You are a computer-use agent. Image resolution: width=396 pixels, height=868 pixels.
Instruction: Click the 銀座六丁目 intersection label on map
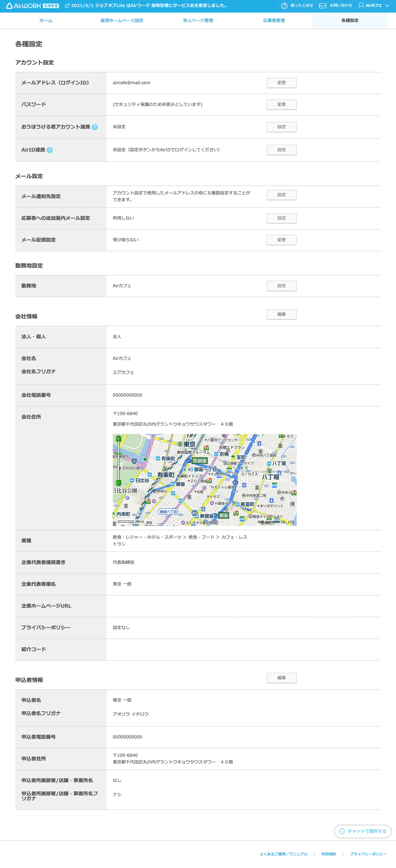pyautogui.click(x=168, y=512)
